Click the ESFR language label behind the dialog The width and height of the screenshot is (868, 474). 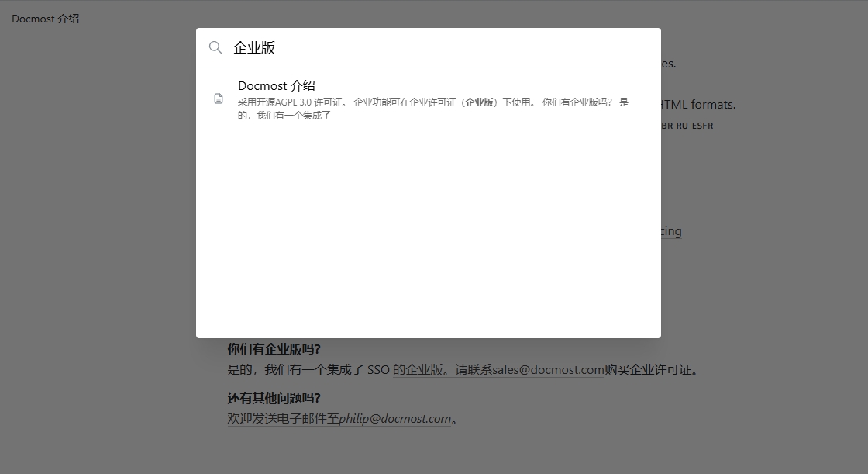click(x=702, y=126)
